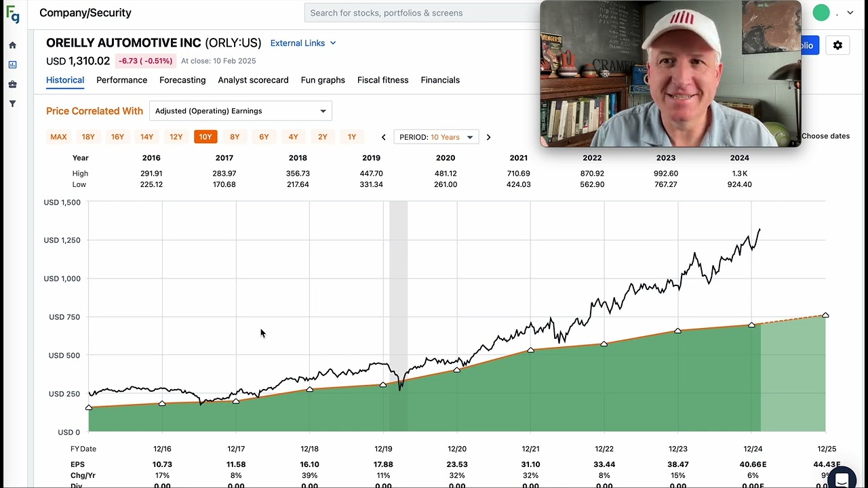Click the recession shaded bar on chart
868x488 pixels.
(398, 316)
